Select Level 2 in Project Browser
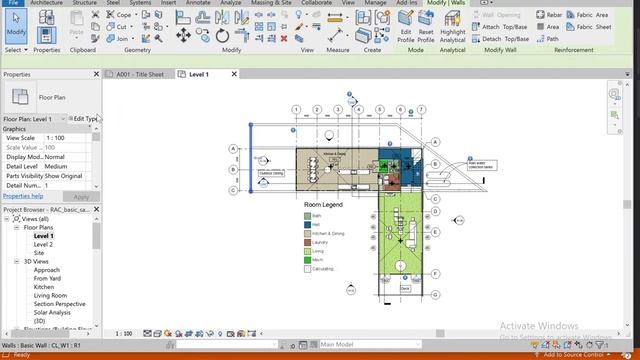640x360 pixels. 43,244
